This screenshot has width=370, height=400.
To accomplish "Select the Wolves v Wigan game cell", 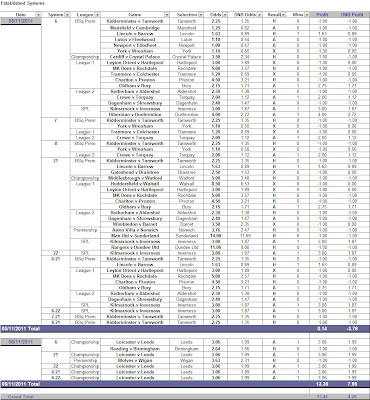I will pyautogui.click(x=135, y=360).
